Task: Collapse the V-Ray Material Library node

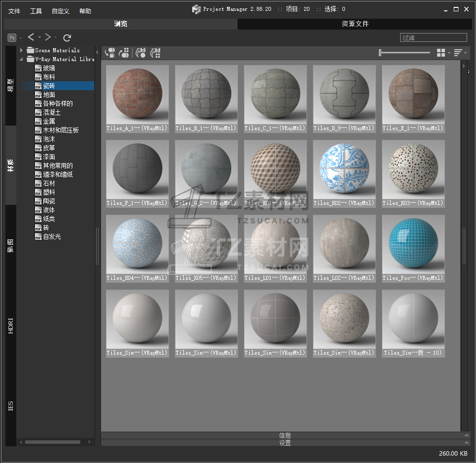Action: point(22,59)
